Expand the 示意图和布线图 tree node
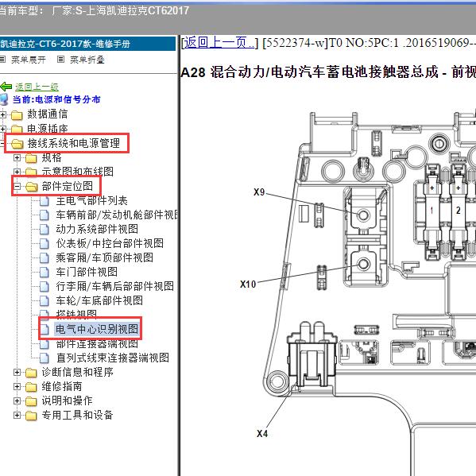This screenshot has height=476, width=476. (x=17, y=172)
